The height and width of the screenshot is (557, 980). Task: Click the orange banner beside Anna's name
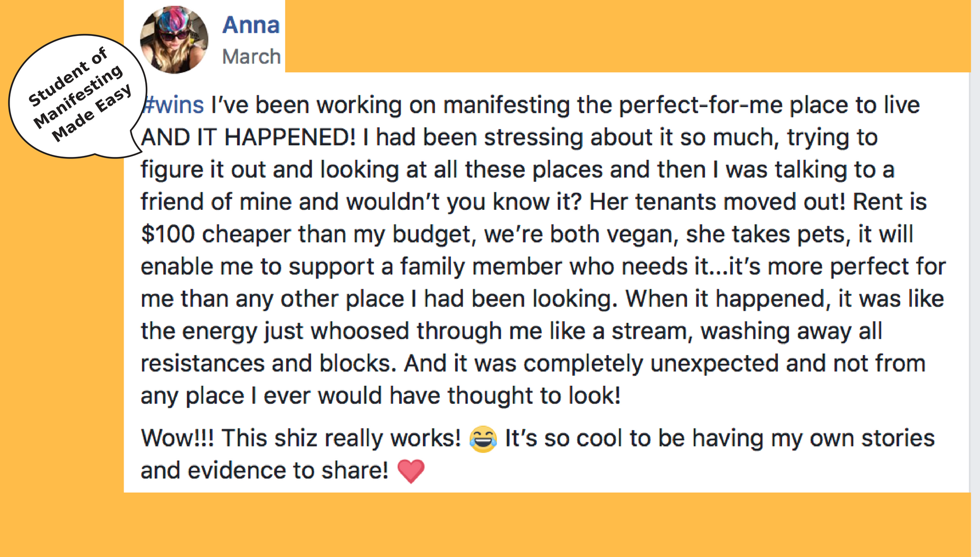627,36
